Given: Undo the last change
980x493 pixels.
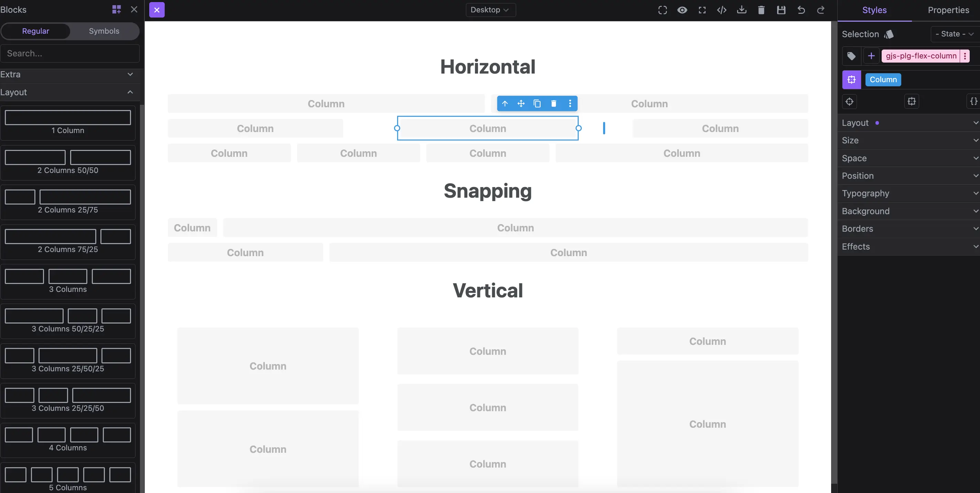Looking at the screenshot, I should (801, 10).
